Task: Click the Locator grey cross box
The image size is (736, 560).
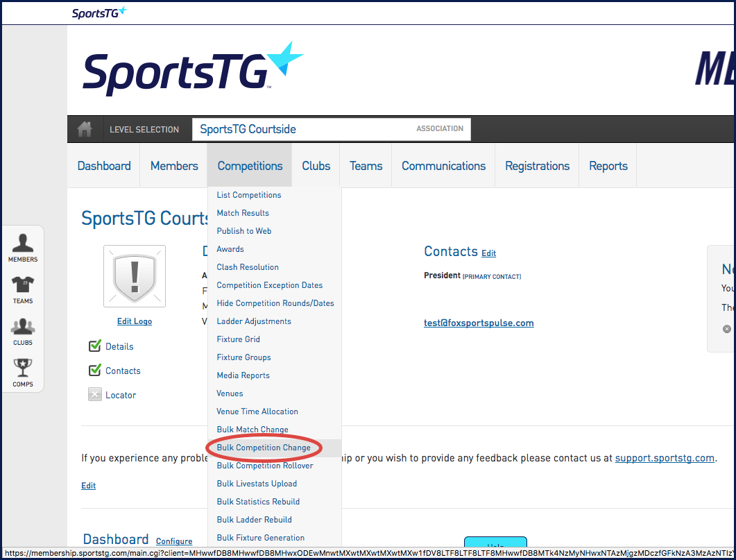Action: (95, 394)
